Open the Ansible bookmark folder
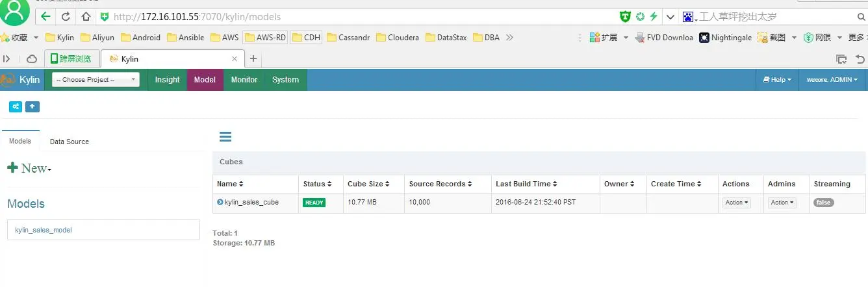The height and width of the screenshot is (287, 868). point(186,37)
